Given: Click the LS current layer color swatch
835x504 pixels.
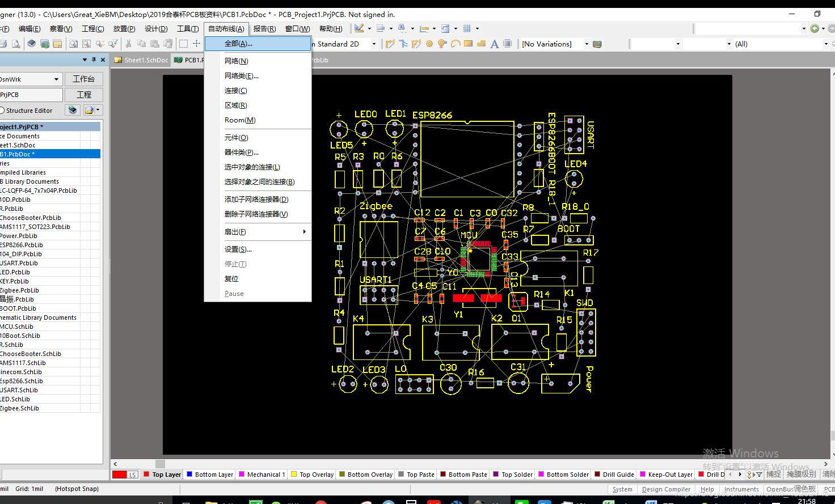Looking at the screenshot, I should [120, 475].
